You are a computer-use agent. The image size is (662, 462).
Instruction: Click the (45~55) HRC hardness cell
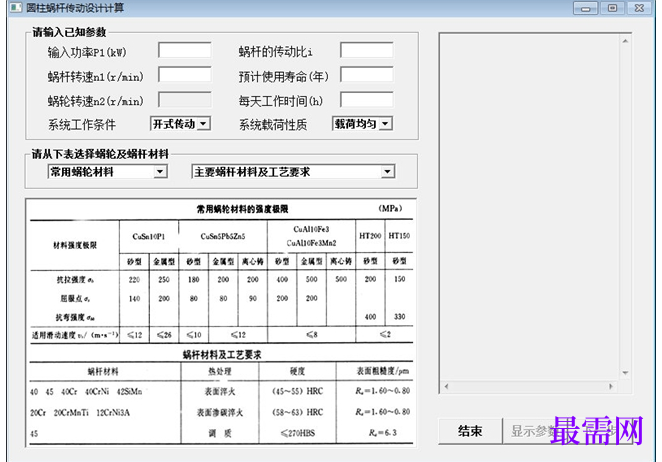(x=297, y=391)
